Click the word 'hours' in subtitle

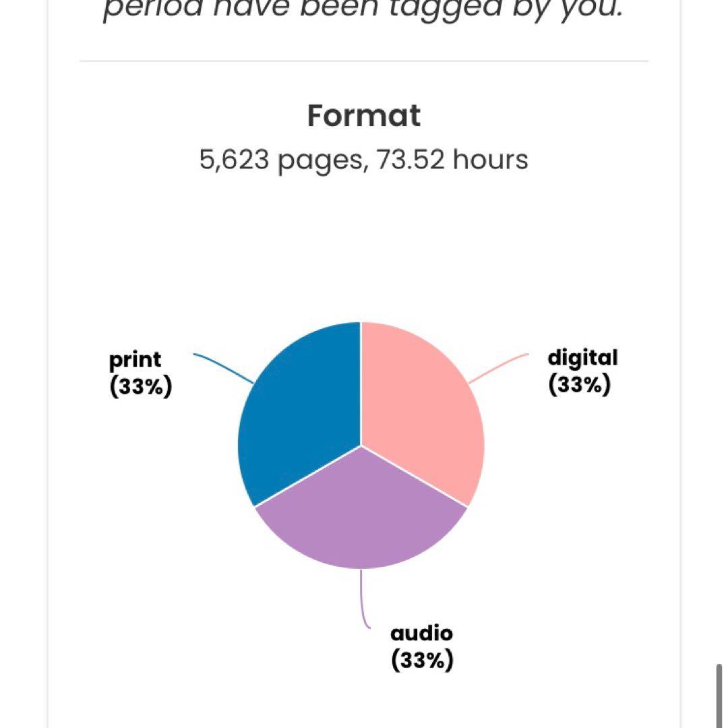[490, 159]
